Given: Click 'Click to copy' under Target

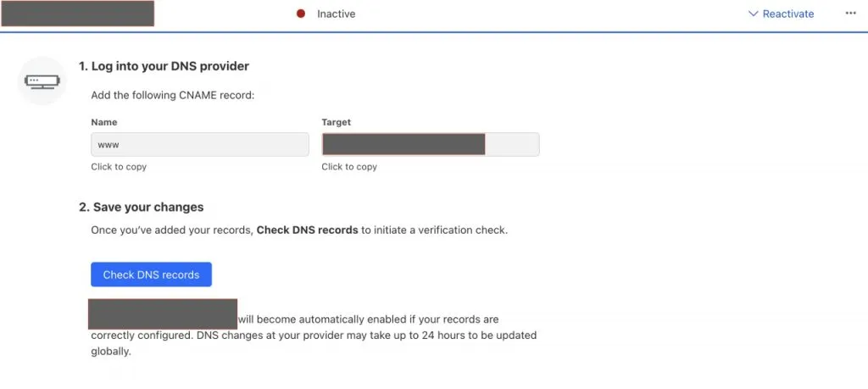Looking at the screenshot, I should tap(349, 167).
